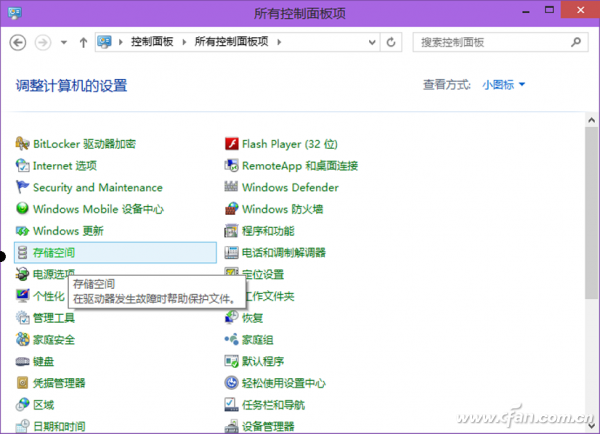
Task: Expand the address bar history dropdown arrow
Action: (371, 42)
